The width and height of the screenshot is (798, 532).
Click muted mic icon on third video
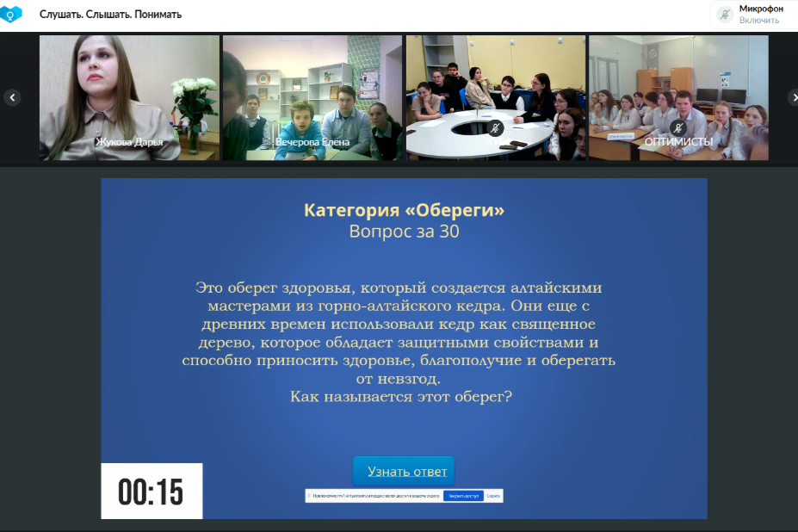tap(495, 128)
